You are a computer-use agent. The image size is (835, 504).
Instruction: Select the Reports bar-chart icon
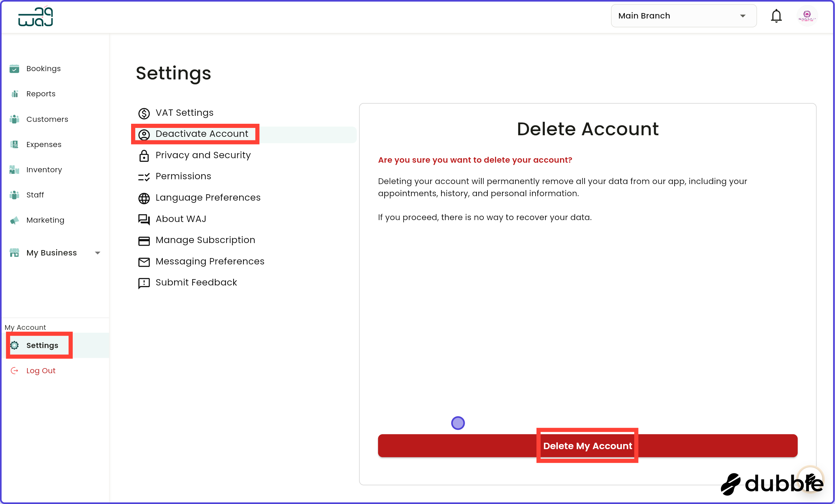click(x=14, y=93)
